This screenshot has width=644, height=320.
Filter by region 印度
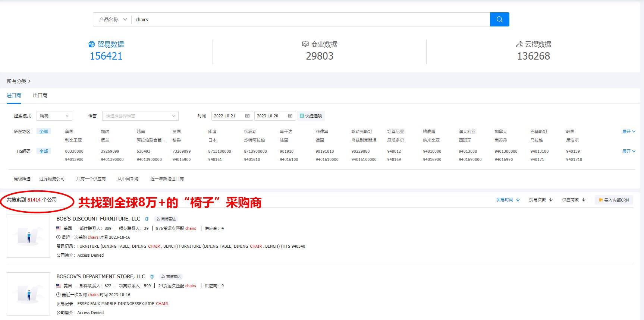coord(212,132)
